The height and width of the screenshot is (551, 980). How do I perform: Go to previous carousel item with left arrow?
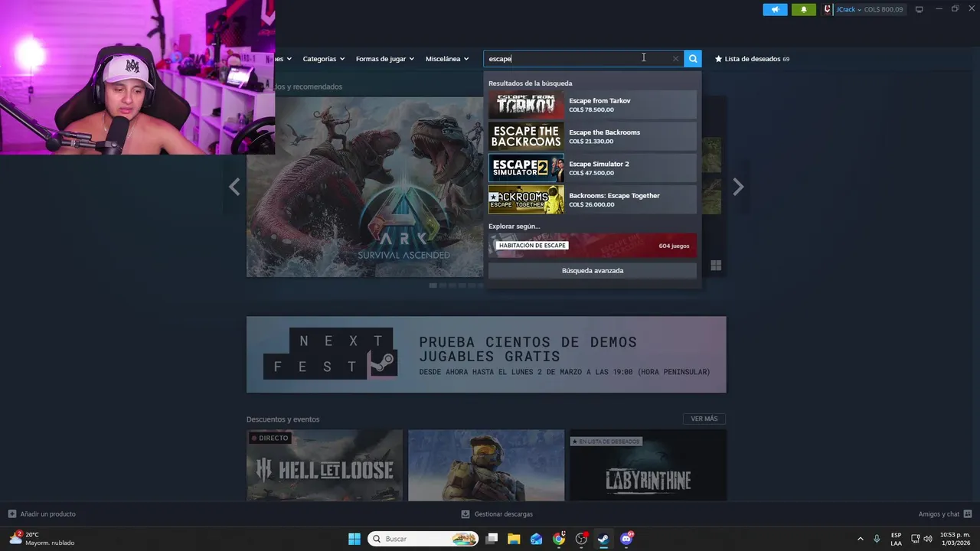pyautogui.click(x=234, y=187)
